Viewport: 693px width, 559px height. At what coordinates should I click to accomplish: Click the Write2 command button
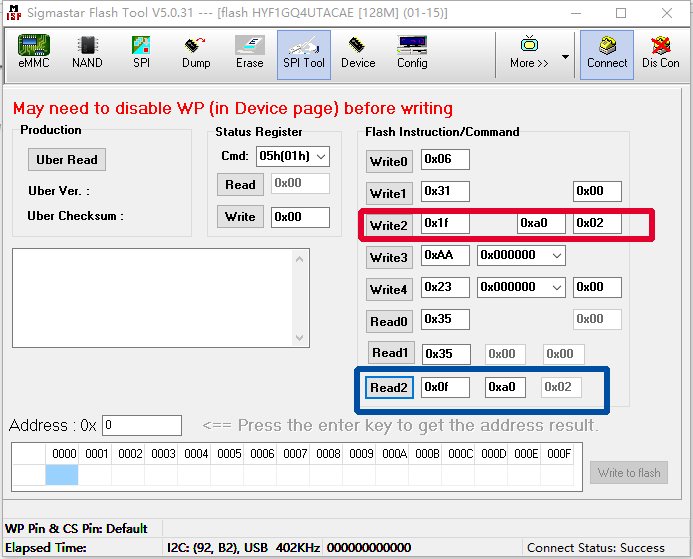(x=389, y=225)
